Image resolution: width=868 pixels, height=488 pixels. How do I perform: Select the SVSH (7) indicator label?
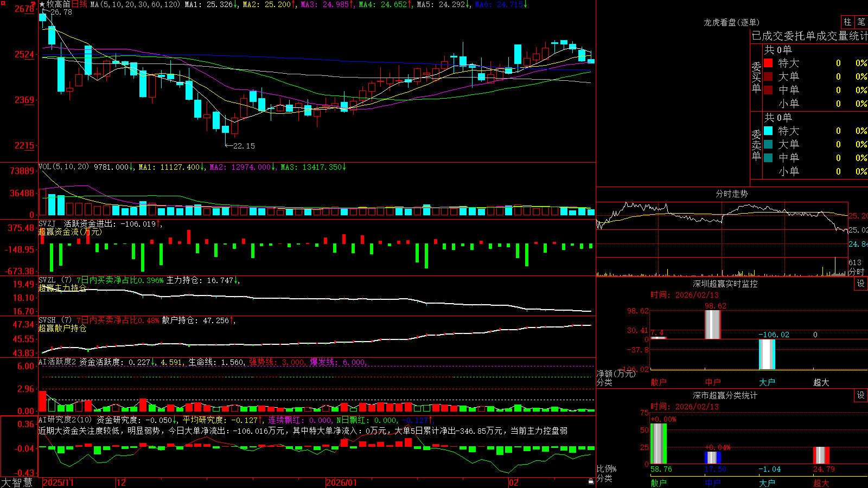point(55,320)
